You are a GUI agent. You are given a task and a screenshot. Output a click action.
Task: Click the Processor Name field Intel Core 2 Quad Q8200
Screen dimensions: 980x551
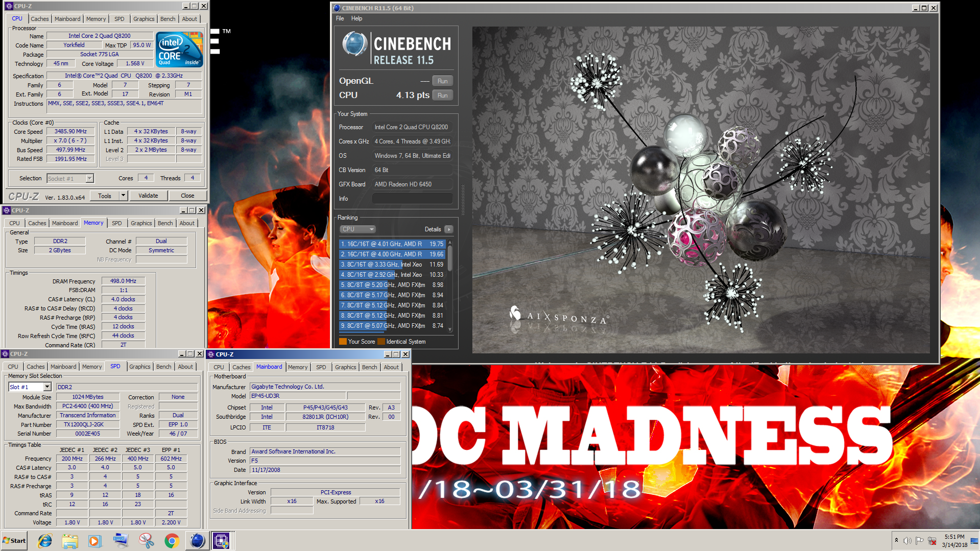click(x=100, y=36)
